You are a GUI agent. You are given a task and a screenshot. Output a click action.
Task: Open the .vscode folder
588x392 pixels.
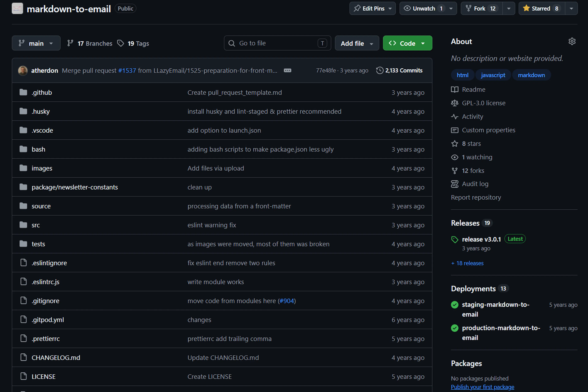pyautogui.click(x=42, y=130)
